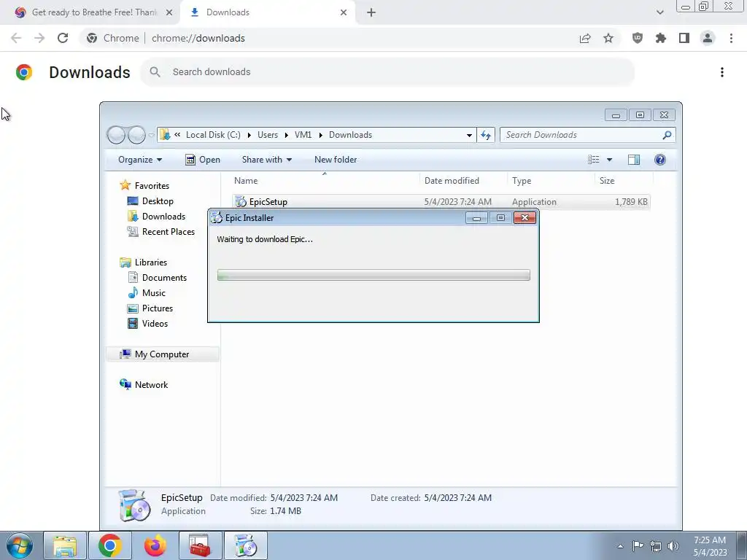747x560 pixels.
Task: Open Explorer recent pages dropdown arrow
Action: coord(152,135)
